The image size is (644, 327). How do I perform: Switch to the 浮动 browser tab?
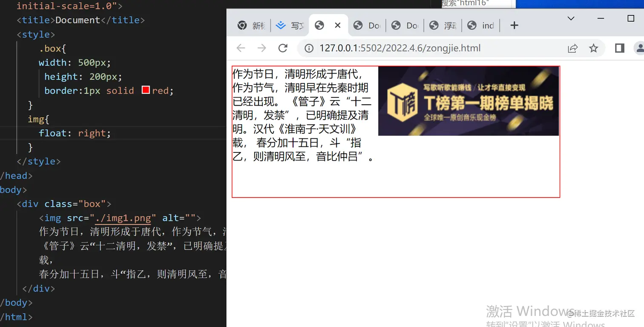[443, 26]
